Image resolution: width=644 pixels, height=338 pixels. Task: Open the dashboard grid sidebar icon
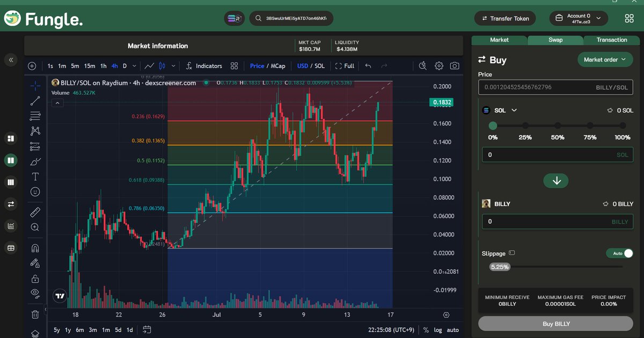click(10, 138)
